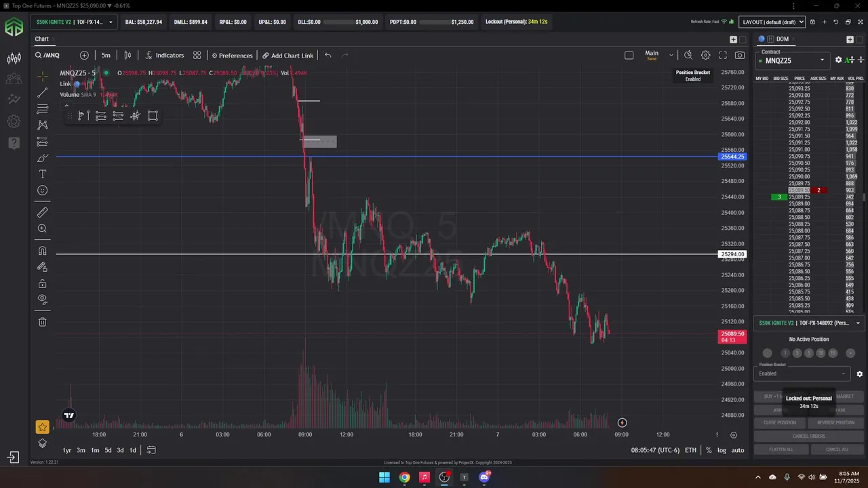Open the 5m timeframe selector
The height and width of the screenshot is (488, 868).
pos(106,56)
